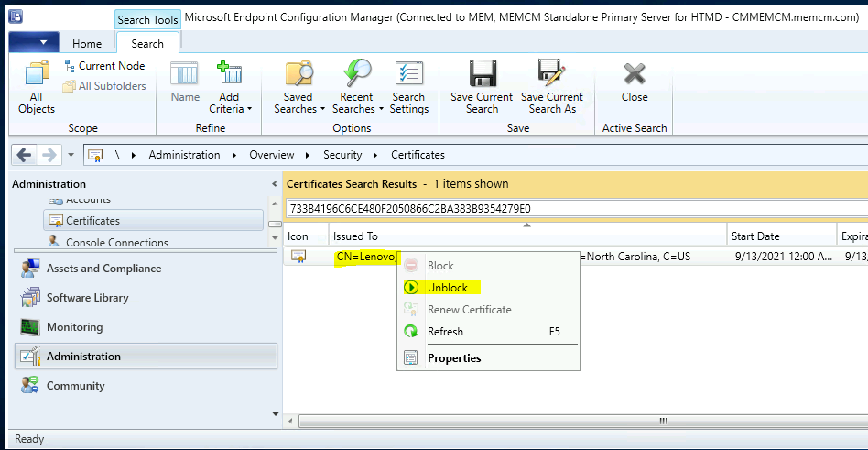Expand breadcrumb arrow after Security
The height and width of the screenshot is (450, 868).
tap(376, 155)
